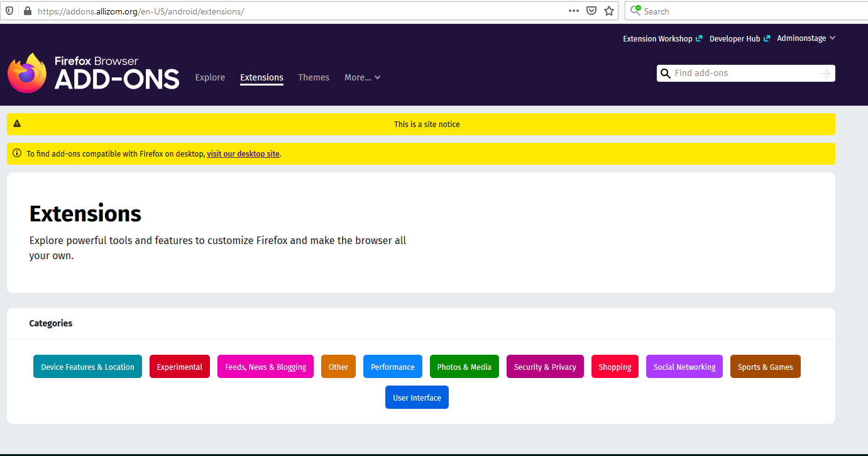868x456 pixels.
Task: Select the Extensions tab
Action: tap(261, 77)
